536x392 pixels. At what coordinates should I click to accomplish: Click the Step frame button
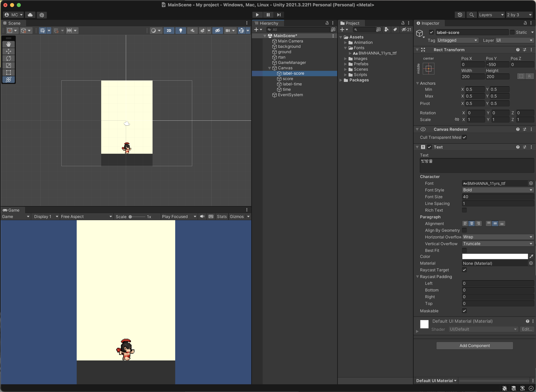[x=279, y=15]
